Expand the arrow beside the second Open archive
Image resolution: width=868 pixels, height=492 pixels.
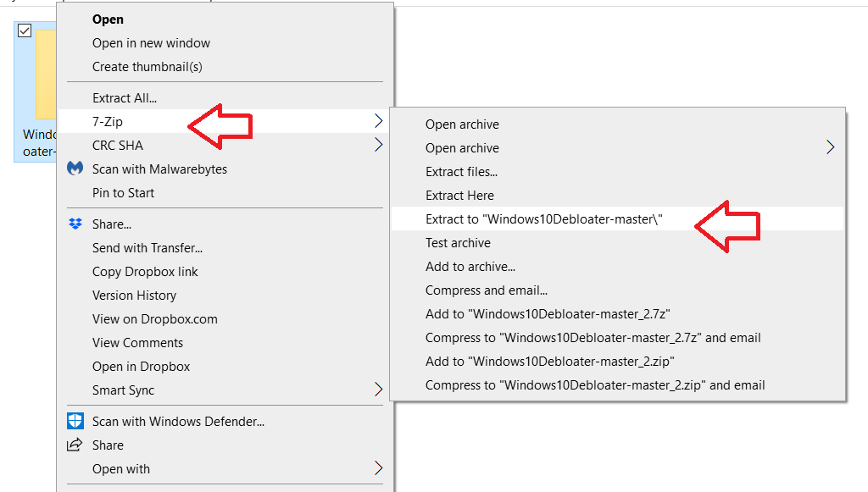click(831, 147)
